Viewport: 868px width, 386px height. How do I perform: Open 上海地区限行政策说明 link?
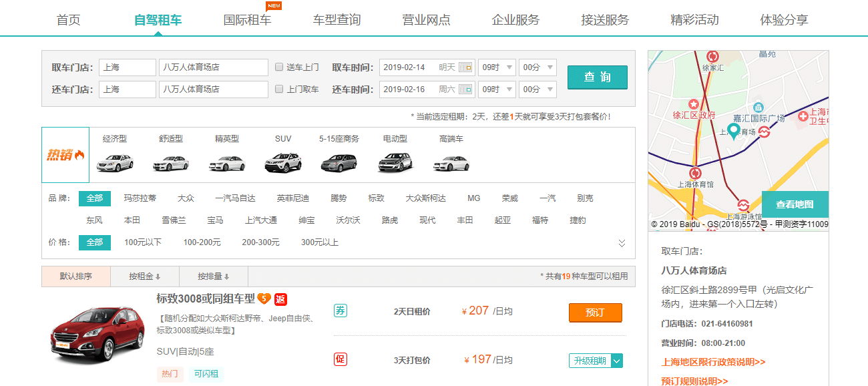(x=713, y=362)
